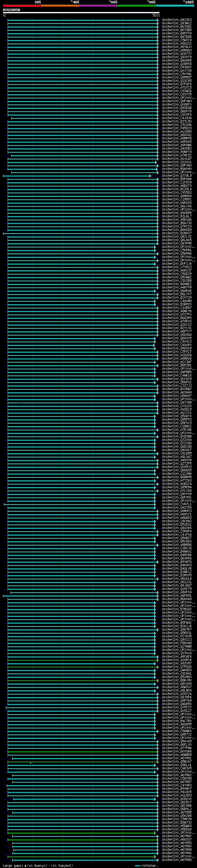Image resolution: width=197 pixels, height=868 pixels.
Task: Click the white query sequence bar
Action: pos(81,13)
